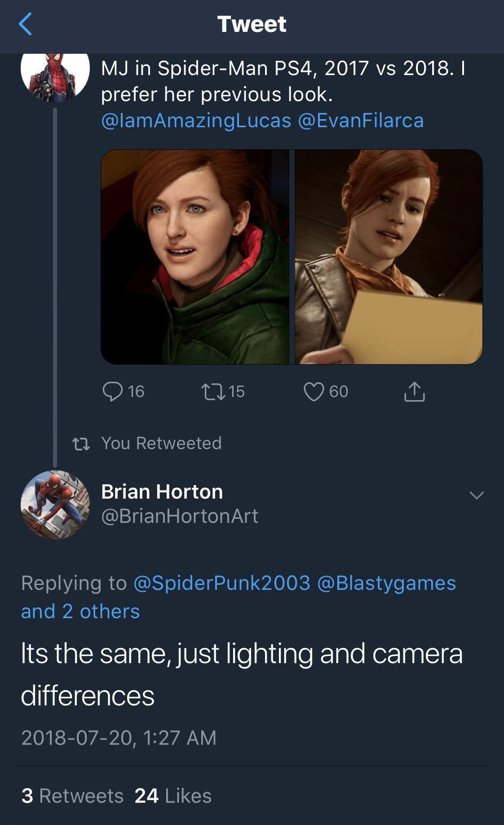Image resolution: width=504 pixels, height=825 pixels.
Task: Tap the @BrianHortonArt handle
Action: click(x=180, y=516)
